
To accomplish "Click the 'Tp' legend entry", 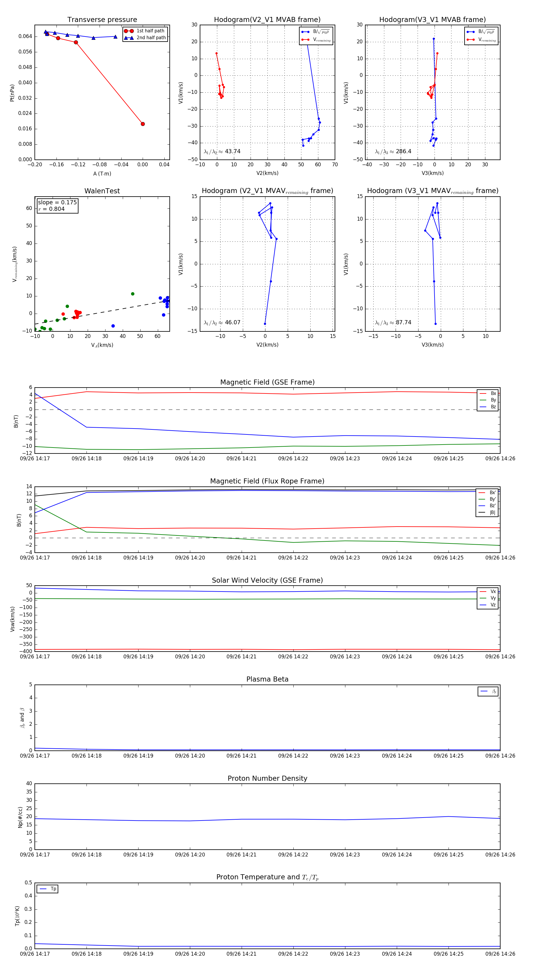I will point(48,889).
